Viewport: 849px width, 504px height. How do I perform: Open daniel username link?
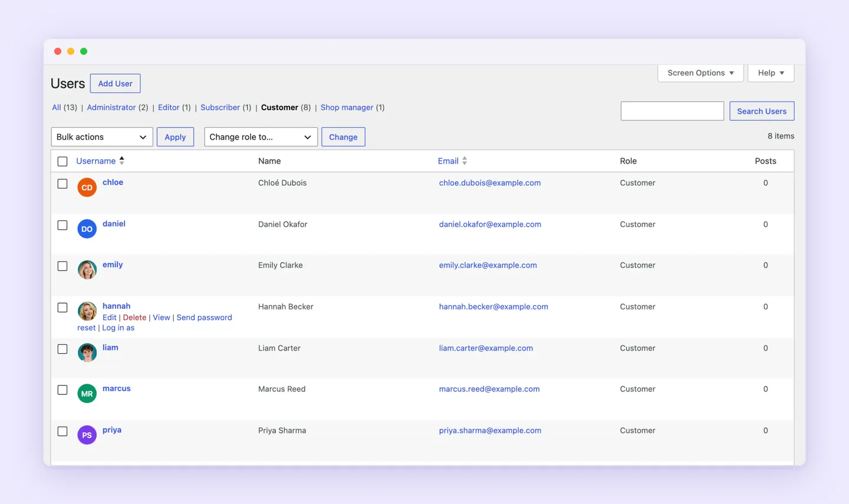click(x=114, y=223)
